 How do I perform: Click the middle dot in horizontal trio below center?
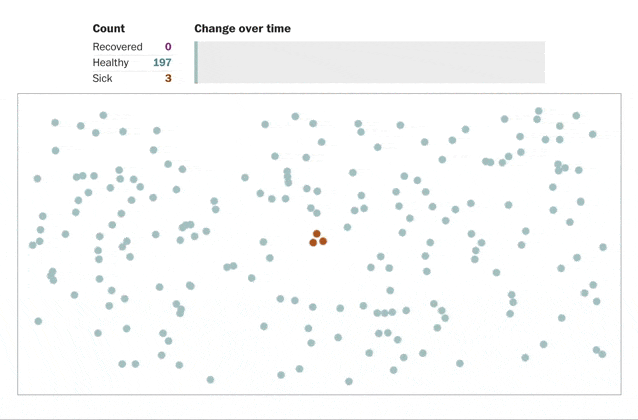[x=385, y=313]
